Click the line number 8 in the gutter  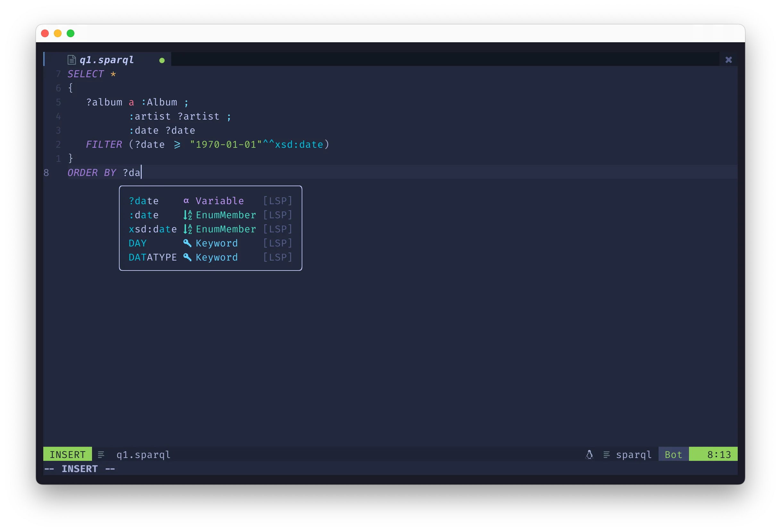[x=46, y=173]
